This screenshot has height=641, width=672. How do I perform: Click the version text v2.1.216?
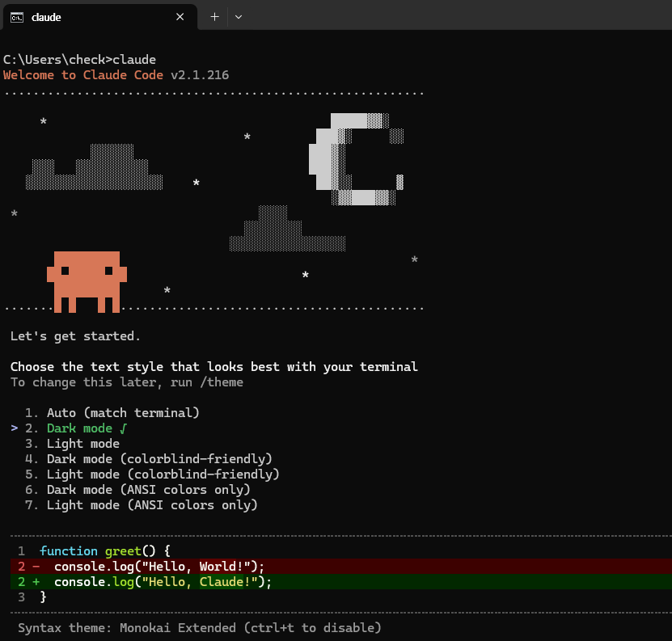(x=200, y=75)
